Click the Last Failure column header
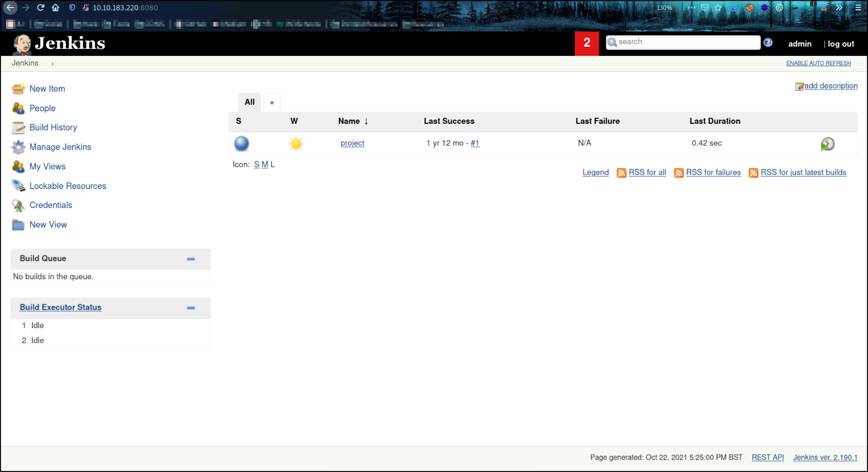Image resolution: width=868 pixels, height=472 pixels. click(597, 121)
